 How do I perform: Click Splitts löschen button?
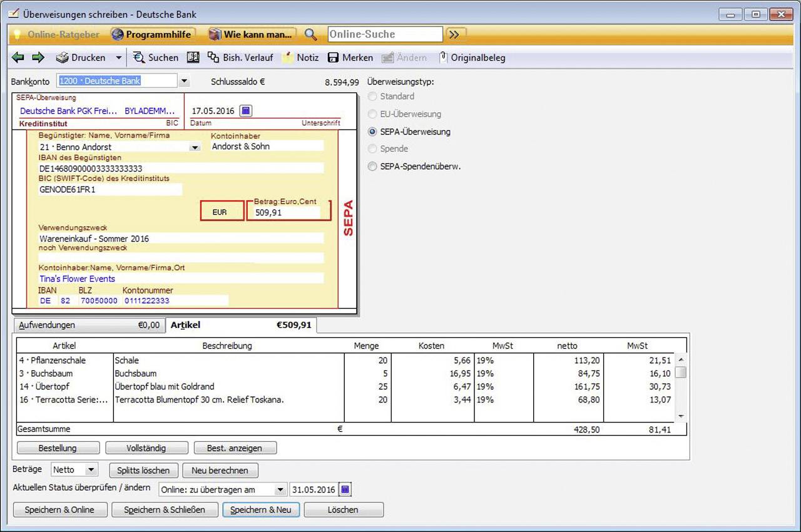143,470
